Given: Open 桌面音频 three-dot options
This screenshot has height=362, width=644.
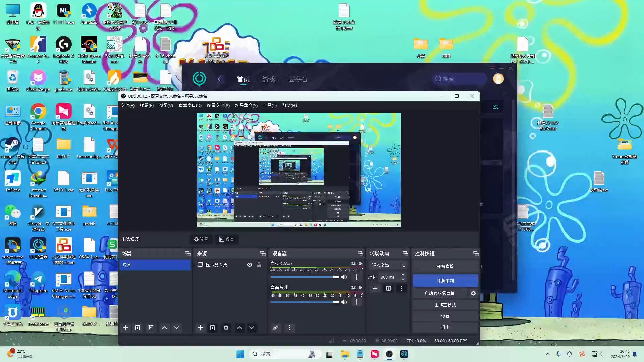Looking at the screenshot, I should (357, 302).
